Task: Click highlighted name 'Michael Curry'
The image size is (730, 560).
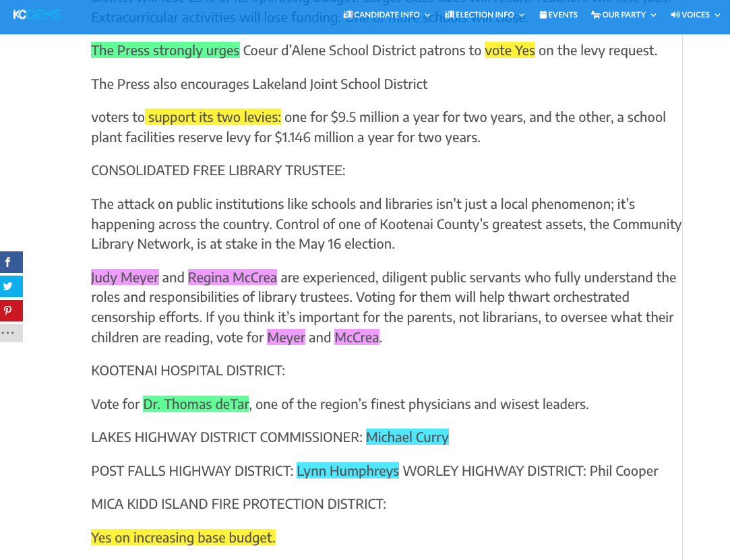Action: tap(407, 437)
